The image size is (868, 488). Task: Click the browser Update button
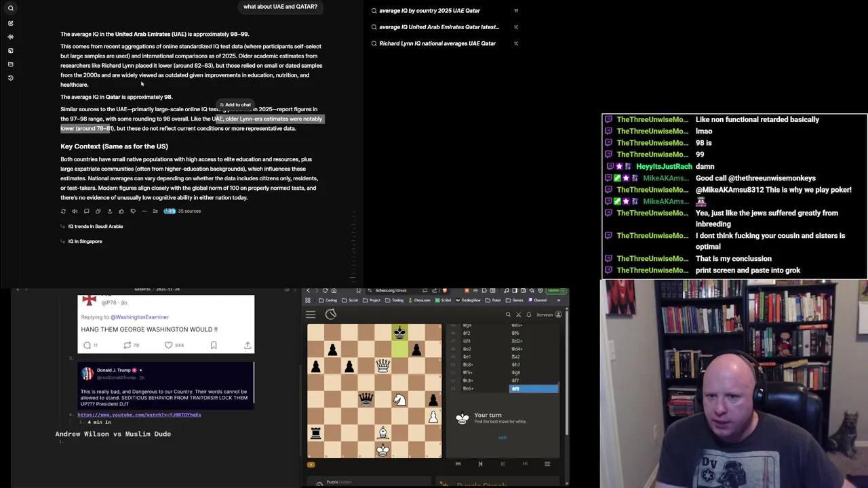click(557, 290)
